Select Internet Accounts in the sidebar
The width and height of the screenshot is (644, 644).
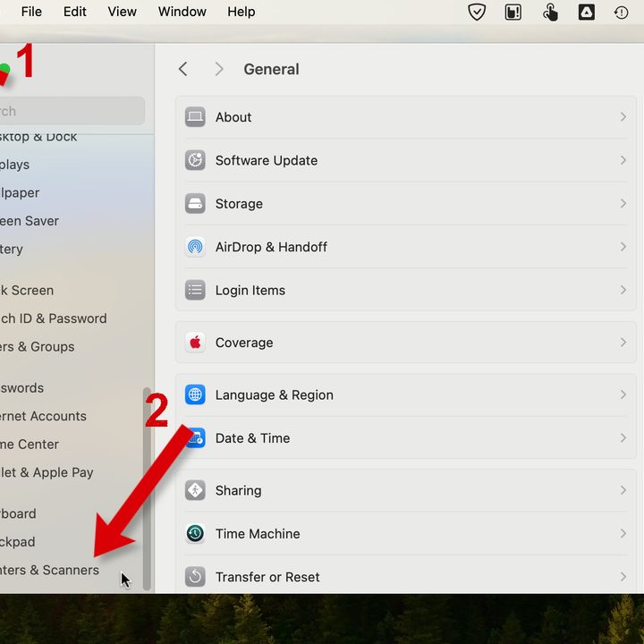pyautogui.click(x=43, y=416)
